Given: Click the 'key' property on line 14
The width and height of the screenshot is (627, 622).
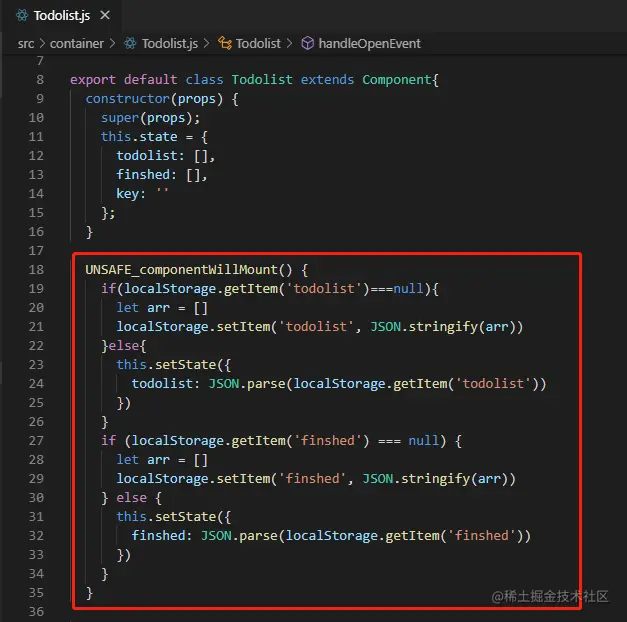Looking at the screenshot, I should [x=127, y=194].
